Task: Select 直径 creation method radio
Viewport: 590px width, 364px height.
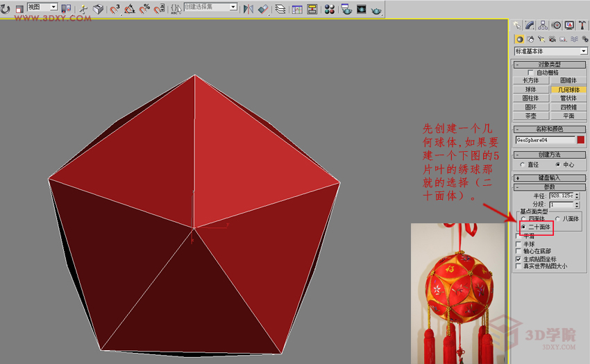Action: pyautogui.click(x=522, y=165)
